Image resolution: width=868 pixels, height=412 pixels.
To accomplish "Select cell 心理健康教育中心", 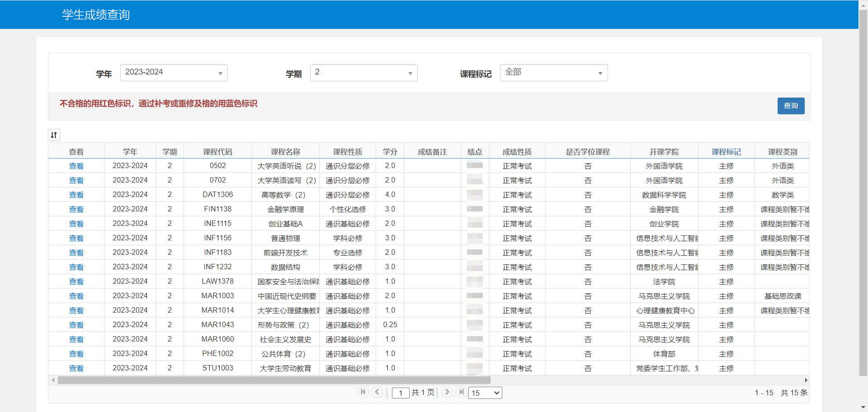I will click(665, 310).
